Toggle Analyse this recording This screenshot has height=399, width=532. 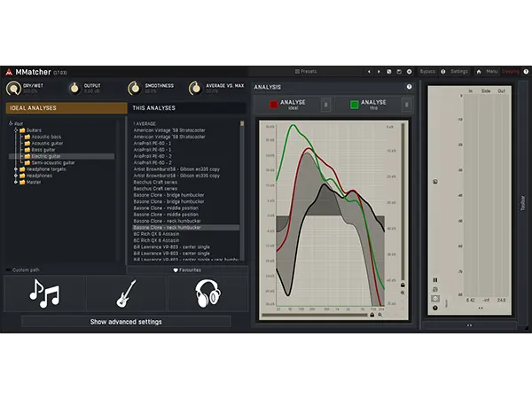(366, 105)
